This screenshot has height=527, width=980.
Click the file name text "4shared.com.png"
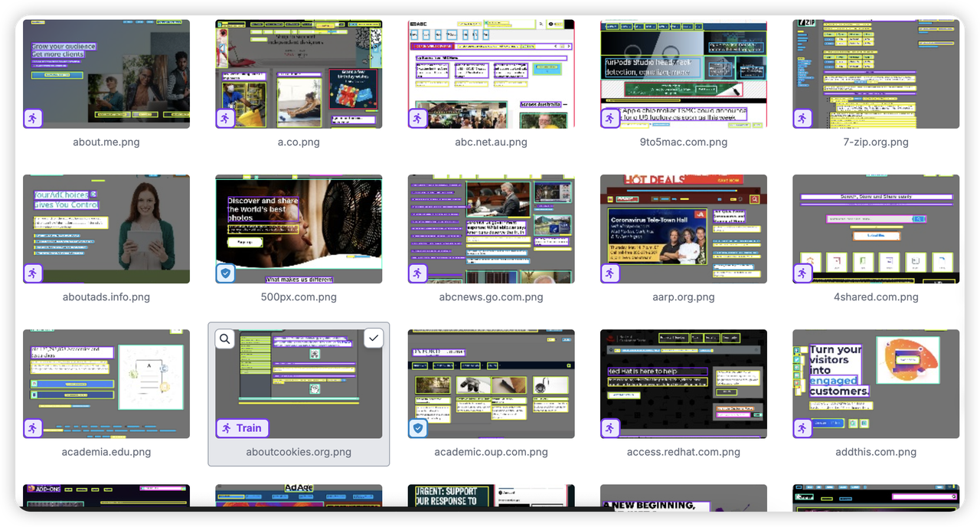click(x=876, y=297)
